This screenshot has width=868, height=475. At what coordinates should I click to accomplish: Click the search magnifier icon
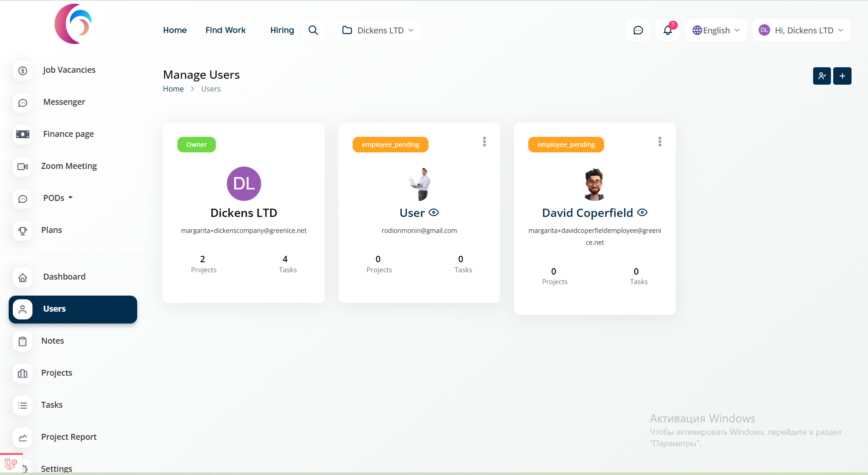tap(313, 30)
